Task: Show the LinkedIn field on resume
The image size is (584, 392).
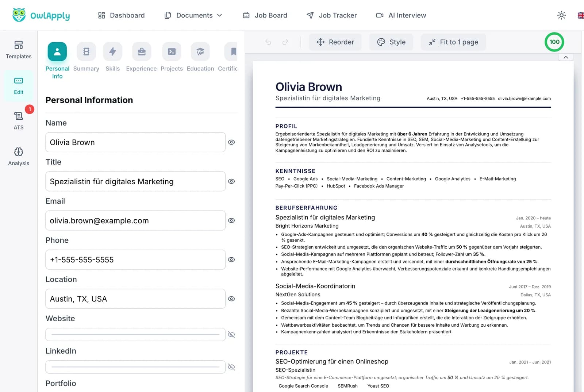Action: coord(231,367)
